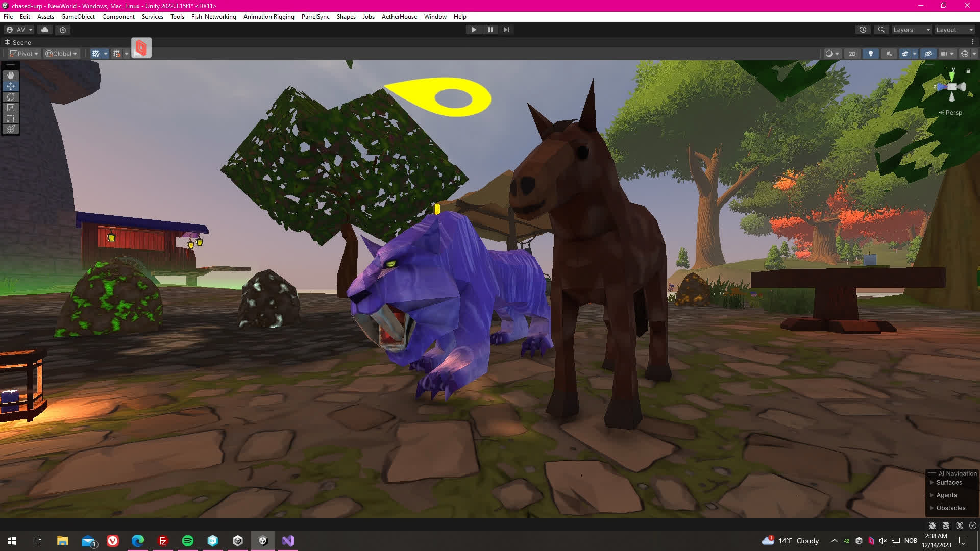Open Undo History button
The height and width of the screenshot is (551, 980).
click(x=863, y=30)
